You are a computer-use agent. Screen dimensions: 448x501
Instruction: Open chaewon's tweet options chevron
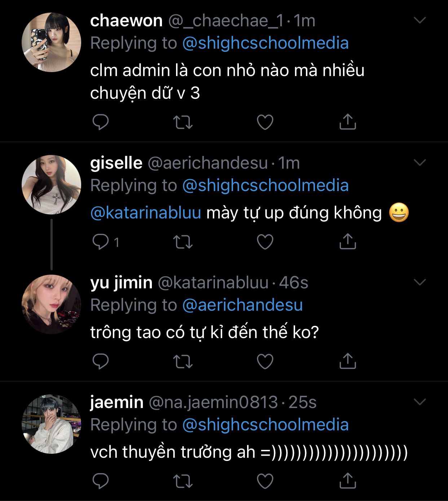coord(420,20)
